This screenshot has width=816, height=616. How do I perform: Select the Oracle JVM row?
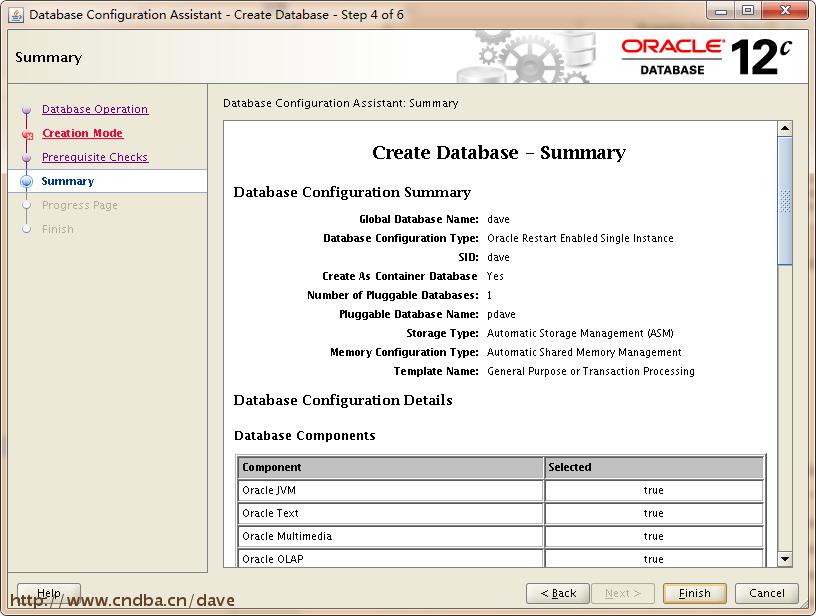tap(501, 490)
